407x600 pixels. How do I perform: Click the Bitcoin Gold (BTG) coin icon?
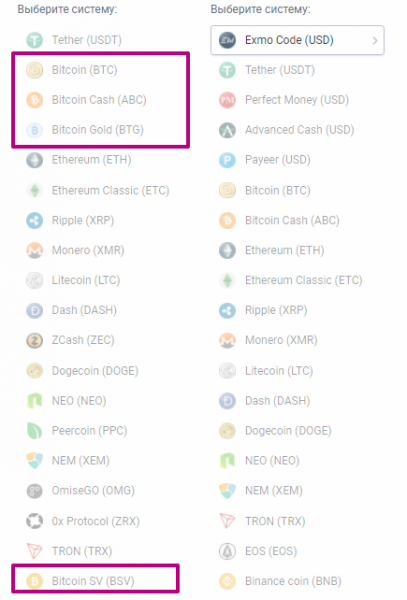(34, 130)
